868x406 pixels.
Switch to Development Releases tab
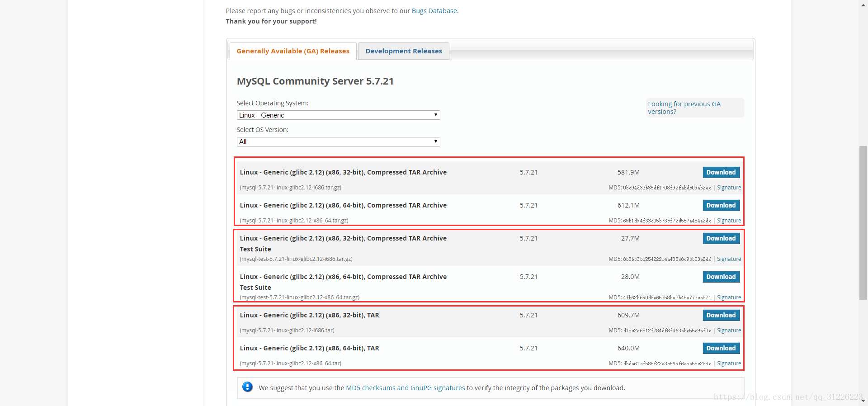coord(404,51)
